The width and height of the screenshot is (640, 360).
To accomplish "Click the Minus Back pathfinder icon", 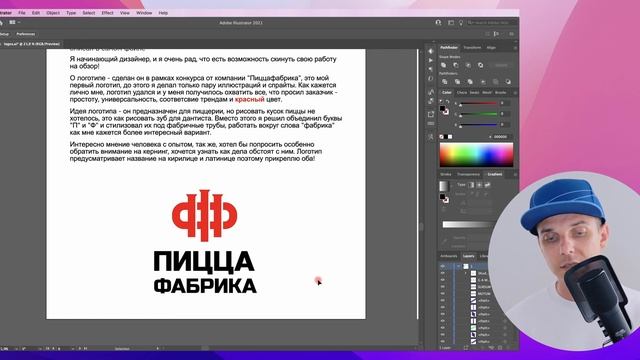I will [508, 82].
